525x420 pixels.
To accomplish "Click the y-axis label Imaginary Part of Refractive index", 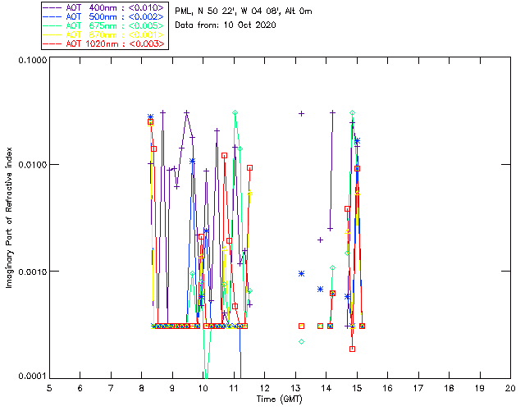I will (9, 217).
